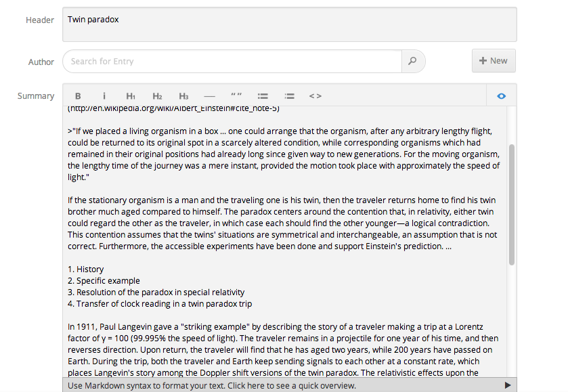Click the line '1. History' in summary
The height and width of the screenshot is (392, 568).
(x=86, y=269)
